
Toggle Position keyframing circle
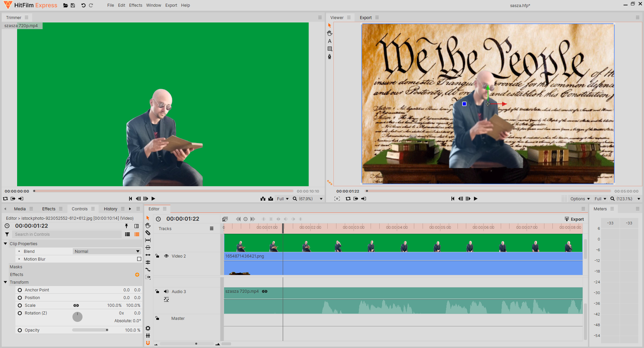20,298
